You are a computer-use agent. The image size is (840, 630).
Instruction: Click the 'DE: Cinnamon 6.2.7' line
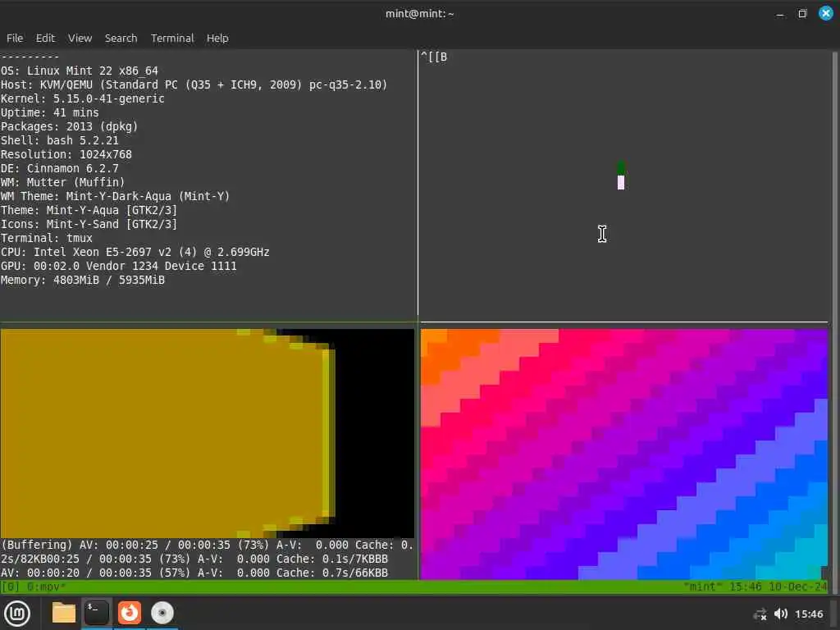(59, 168)
